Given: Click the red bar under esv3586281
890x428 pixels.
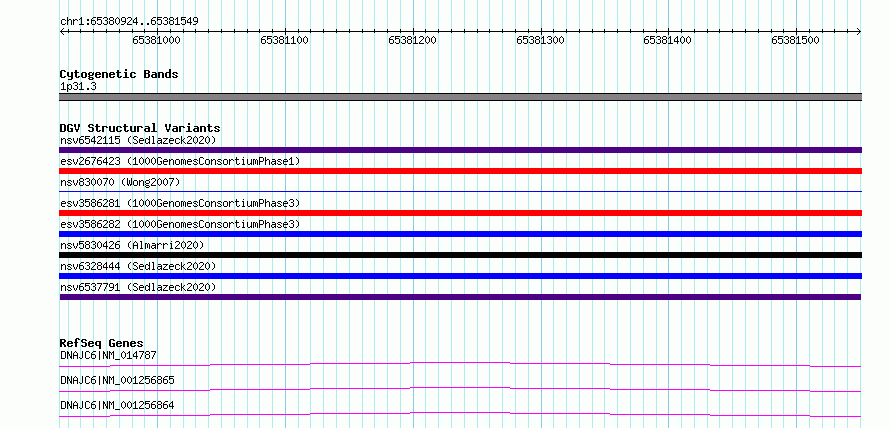Looking at the screenshot, I should point(460,213).
